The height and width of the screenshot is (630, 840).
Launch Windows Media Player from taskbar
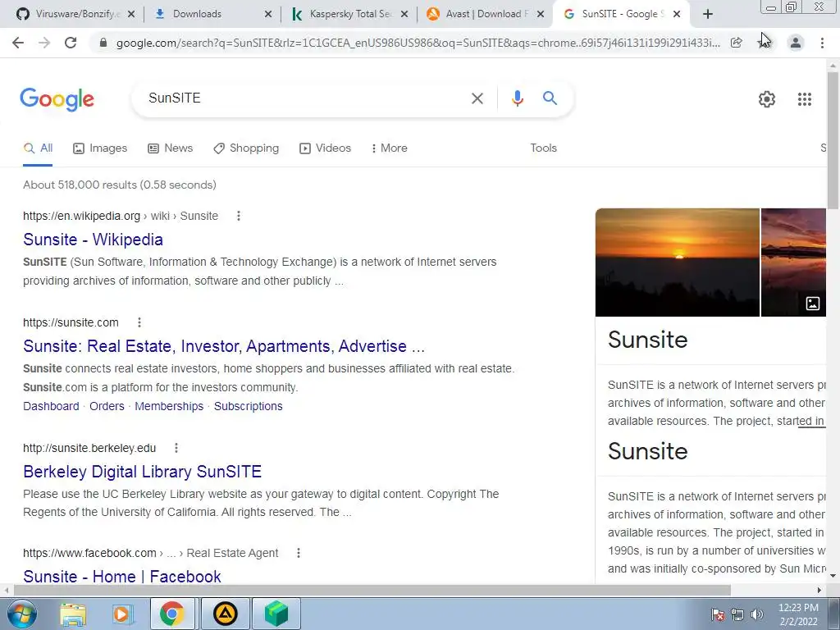click(x=121, y=614)
